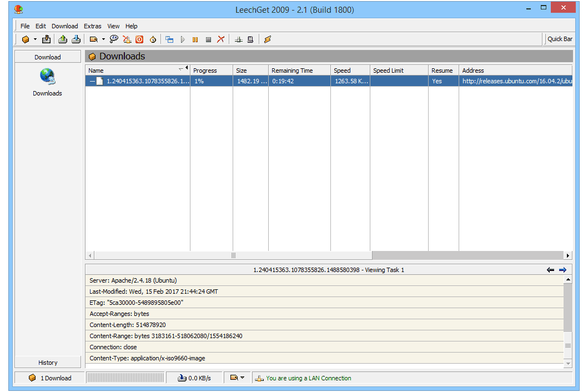Open dropdown arrow next to new download icon
The height and width of the screenshot is (392, 588).
pyautogui.click(x=35, y=39)
